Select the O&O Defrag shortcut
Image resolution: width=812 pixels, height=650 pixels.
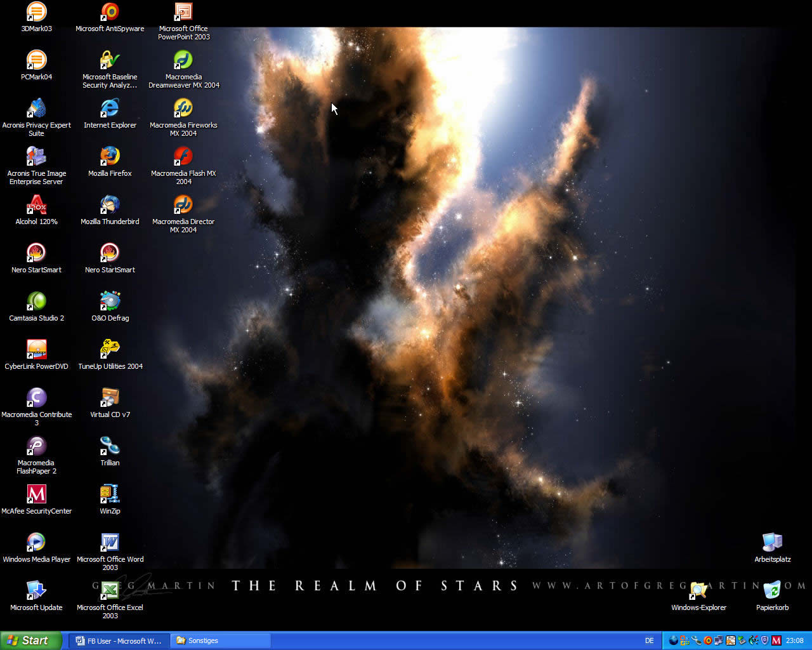click(110, 307)
